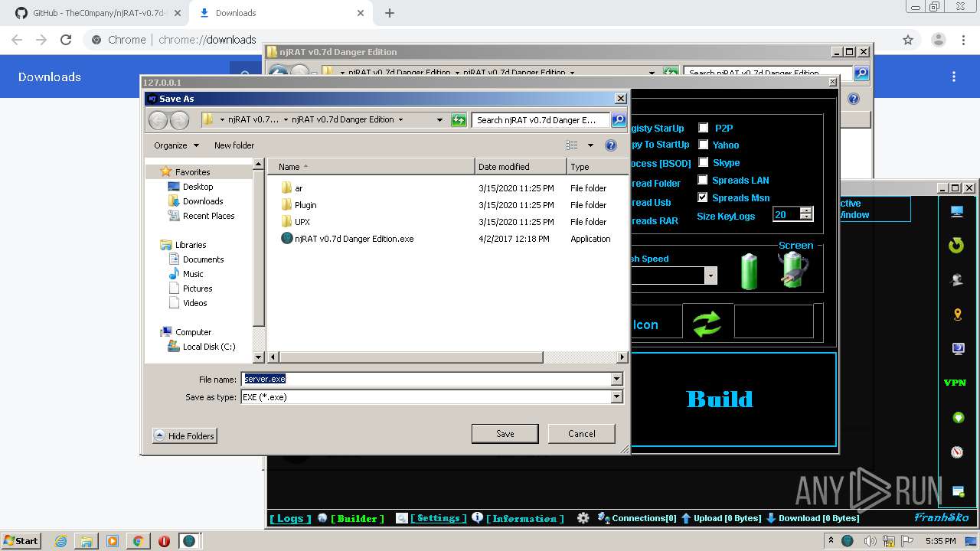Click the New folder button
The height and width of the screenshot is (551, 980).
[x=234, y=145]
